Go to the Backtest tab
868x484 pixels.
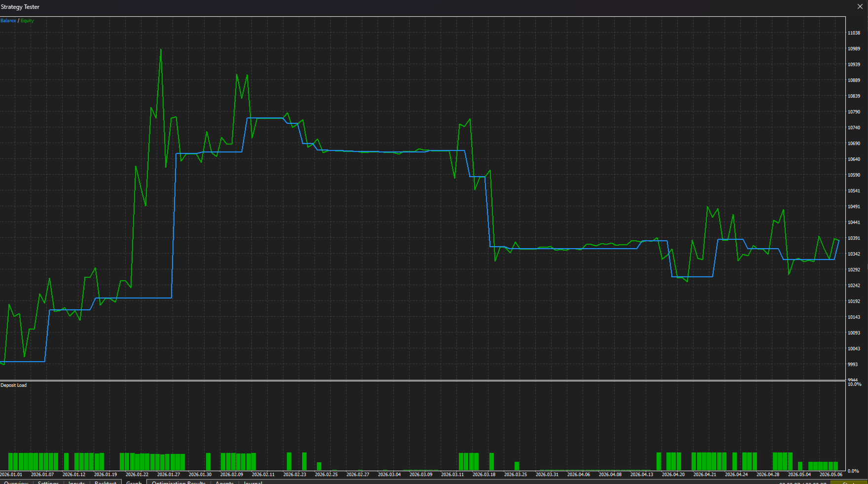(x=105, y=482)
